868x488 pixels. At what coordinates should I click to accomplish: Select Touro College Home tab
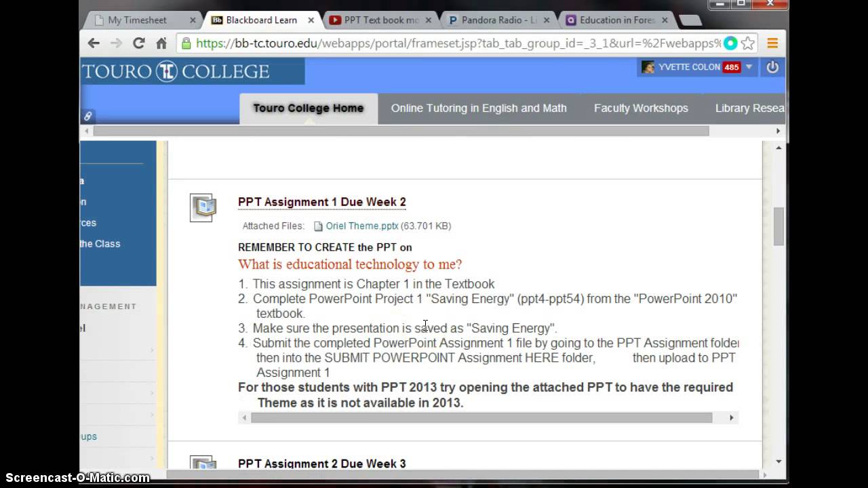tap(309, 108)
